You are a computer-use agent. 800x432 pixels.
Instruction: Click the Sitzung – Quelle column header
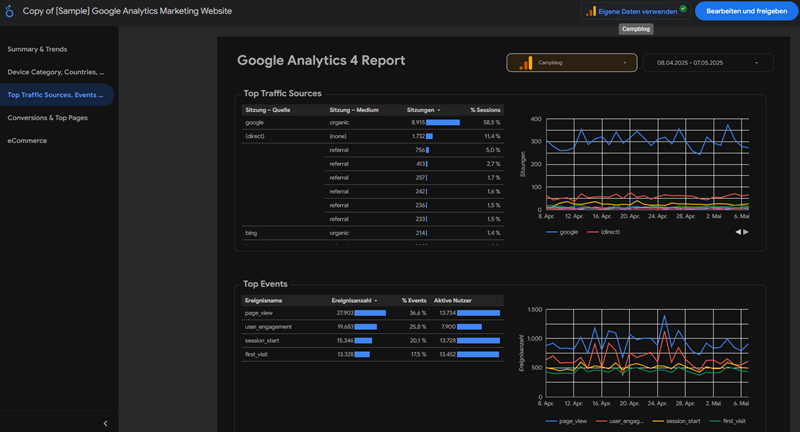267,110
